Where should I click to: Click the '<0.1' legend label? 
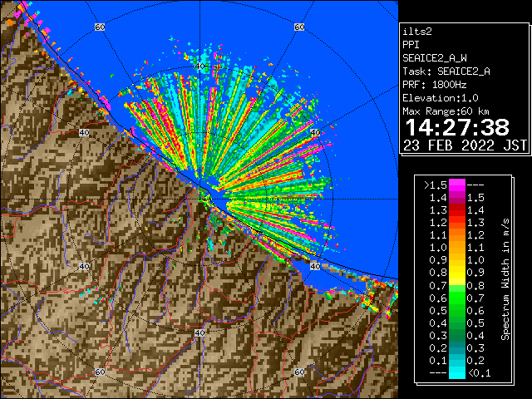pyautogui.click(x=479, y=373)
